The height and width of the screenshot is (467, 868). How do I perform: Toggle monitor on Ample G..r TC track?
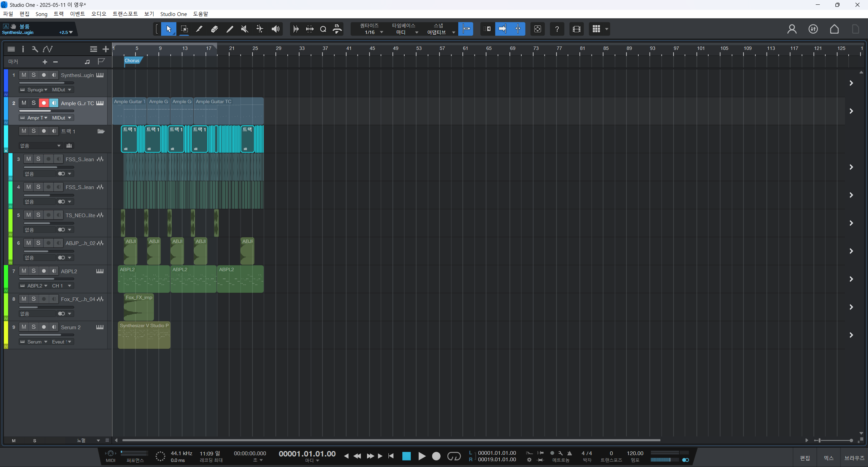(54, 103)
